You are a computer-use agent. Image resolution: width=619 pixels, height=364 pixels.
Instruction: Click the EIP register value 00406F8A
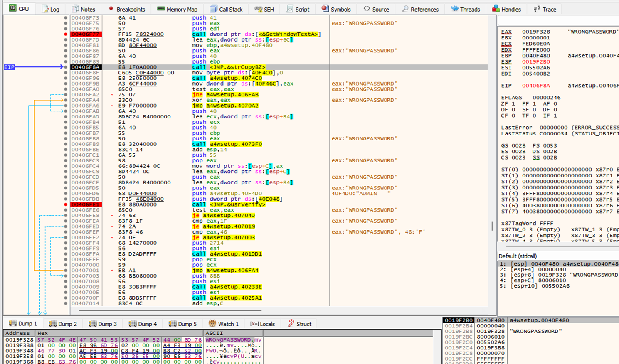536,86
